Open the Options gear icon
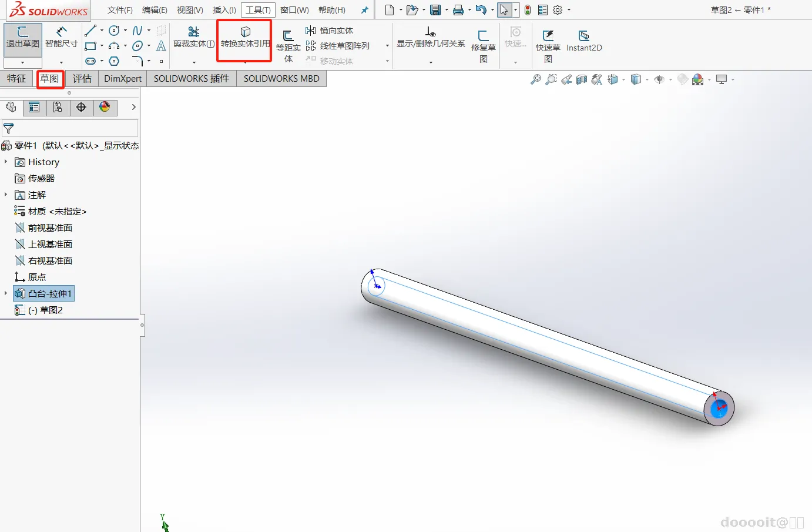 click(558, 10)
